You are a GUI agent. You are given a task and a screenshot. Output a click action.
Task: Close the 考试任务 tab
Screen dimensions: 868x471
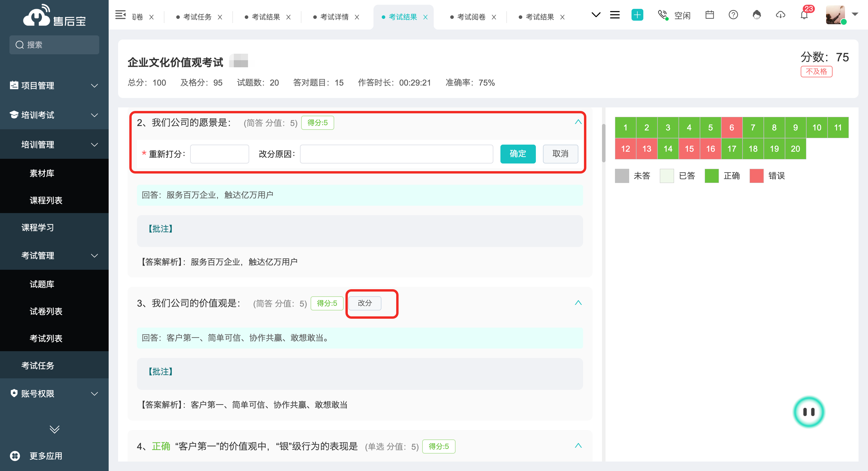220,17
